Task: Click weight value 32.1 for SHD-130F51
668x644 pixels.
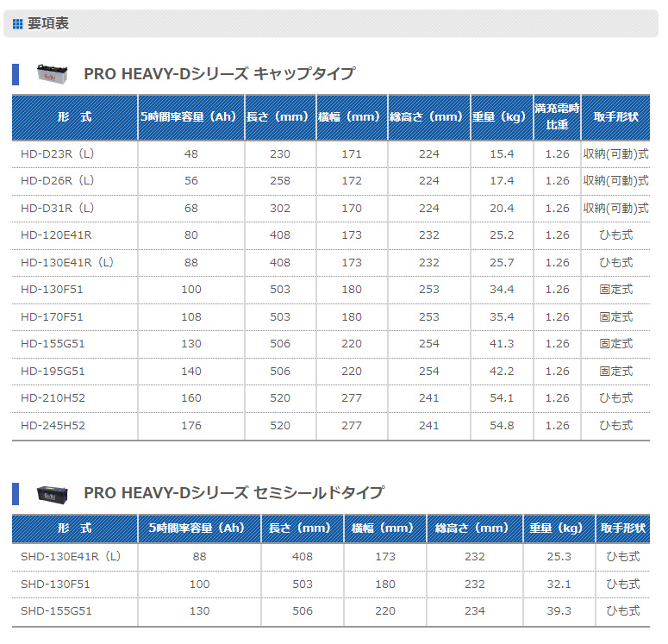Action: (x=559, y=584)
